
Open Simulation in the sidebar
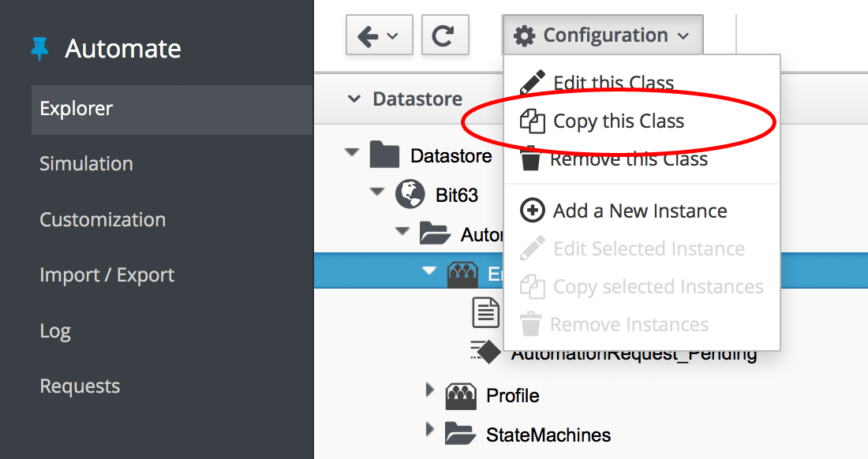pos(86,164)
